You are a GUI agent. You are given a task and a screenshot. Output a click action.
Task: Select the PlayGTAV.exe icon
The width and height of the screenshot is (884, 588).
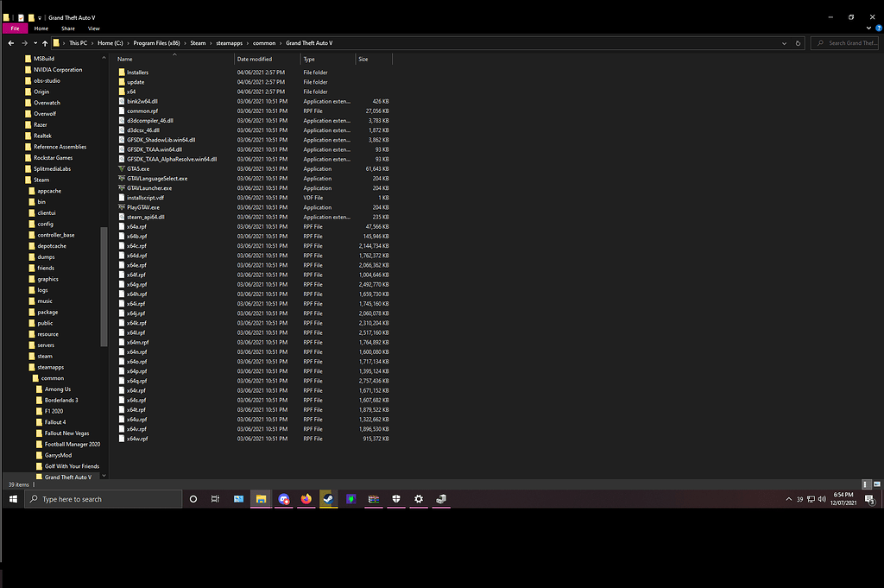pyautogui.click(x=122, y=207)
